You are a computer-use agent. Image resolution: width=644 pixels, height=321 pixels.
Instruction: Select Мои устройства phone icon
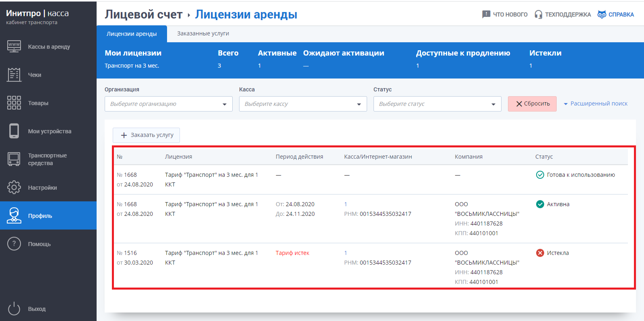pyautogui.click(x=14, y=131)
